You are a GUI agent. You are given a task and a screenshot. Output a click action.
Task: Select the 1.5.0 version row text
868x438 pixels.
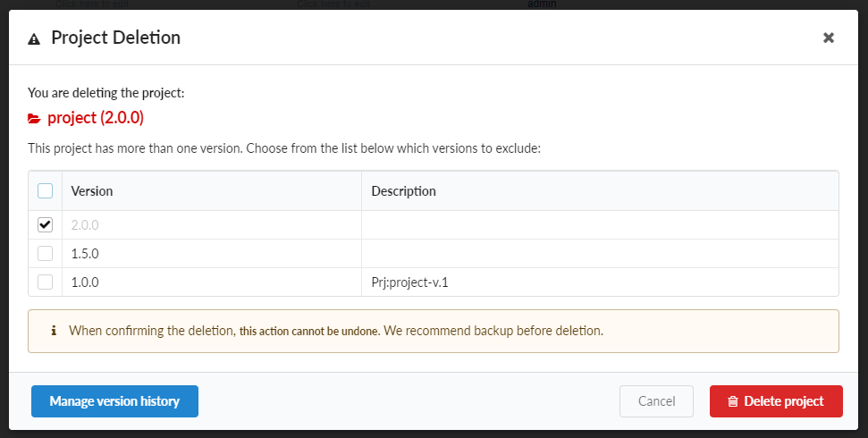pos(85,254)
